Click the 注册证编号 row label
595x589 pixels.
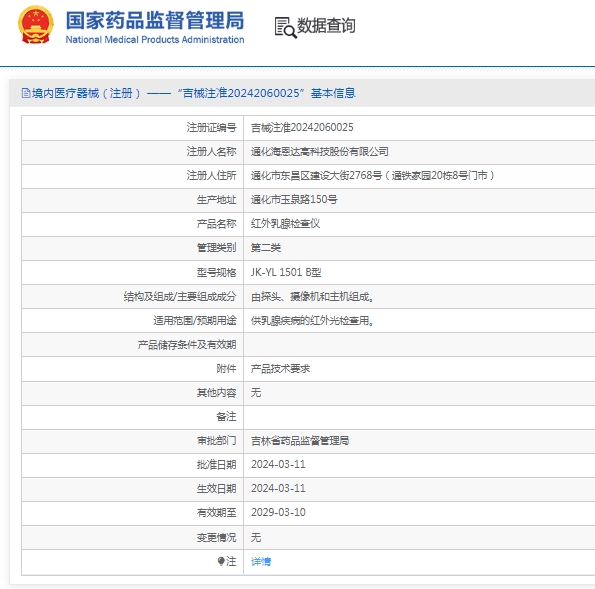211,128
